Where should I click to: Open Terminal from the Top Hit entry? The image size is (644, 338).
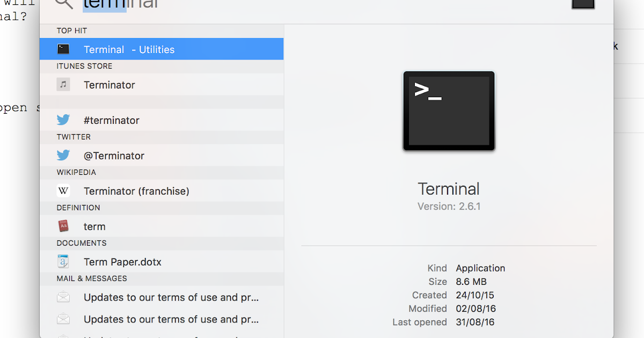point(129,49)
